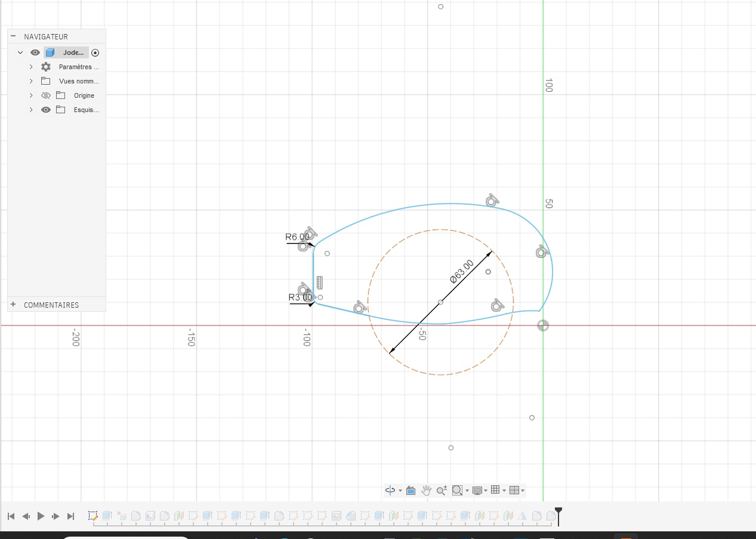Click the Look At camera icon
756x539 pixels.
411,490
